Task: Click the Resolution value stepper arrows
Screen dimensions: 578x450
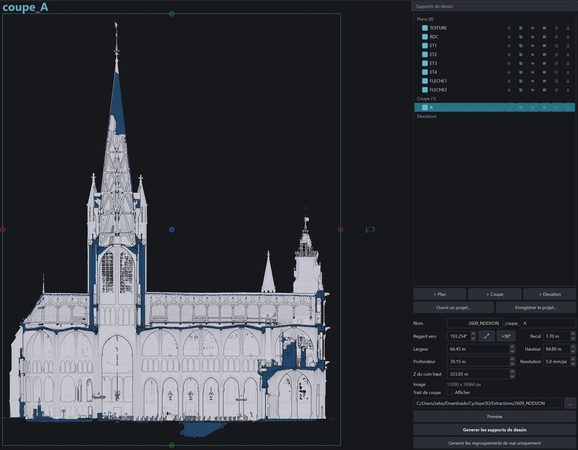Action: click(573, 362)
